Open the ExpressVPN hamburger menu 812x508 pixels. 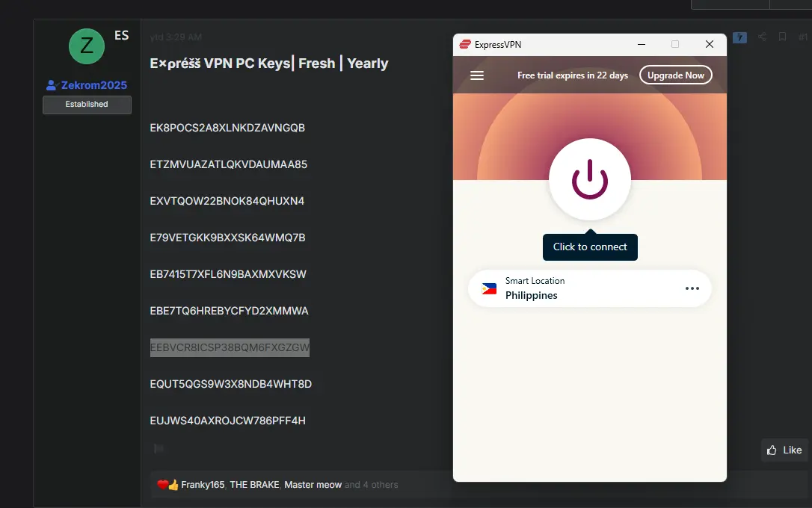point(477,75)
